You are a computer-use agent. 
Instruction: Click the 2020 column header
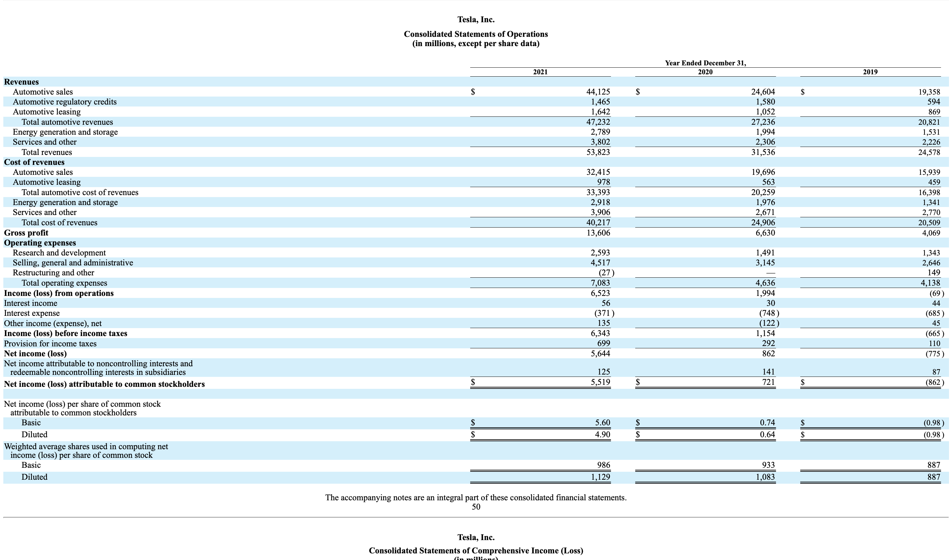[x=706, y=72]
